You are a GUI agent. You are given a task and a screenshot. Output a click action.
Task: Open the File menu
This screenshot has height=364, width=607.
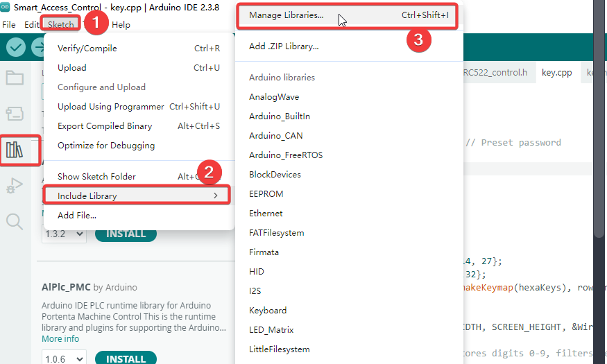pyautogui.click(x=9, y=25)
